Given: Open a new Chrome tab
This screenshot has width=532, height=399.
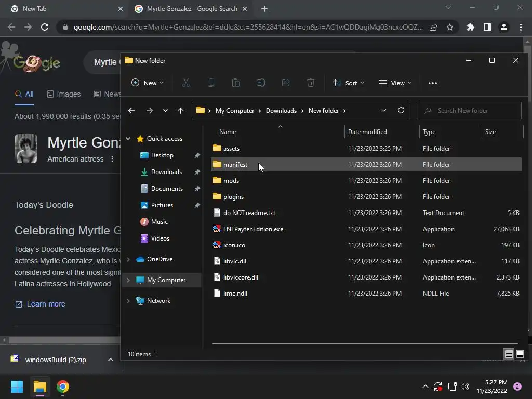Looking at the screenshot, I should click(x=264, y=9).
